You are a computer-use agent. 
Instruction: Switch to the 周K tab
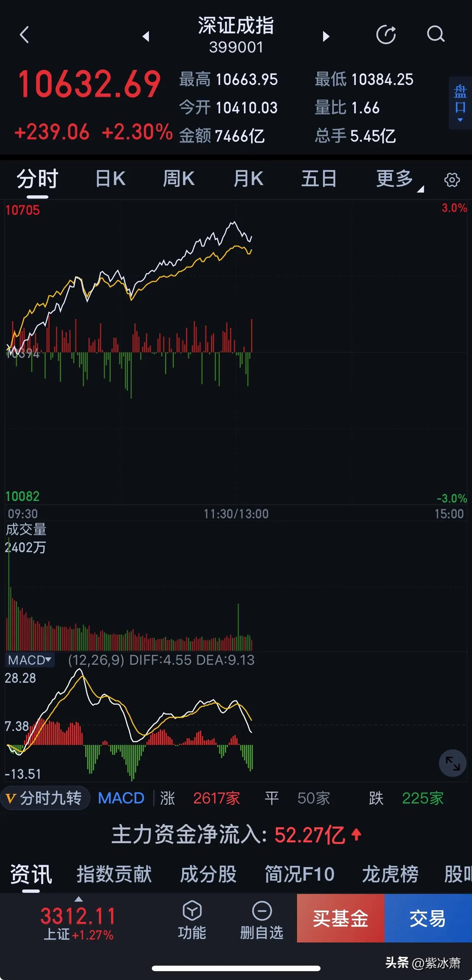[x=178, y=178]
